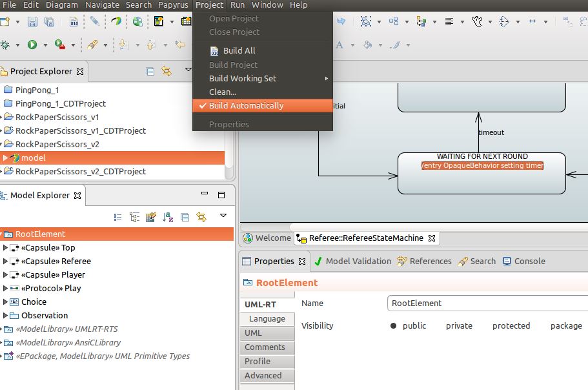Click the first list icon in Model Explorer toolbar
The height and width of the screenshot is (390, 588).
(117, 217)
